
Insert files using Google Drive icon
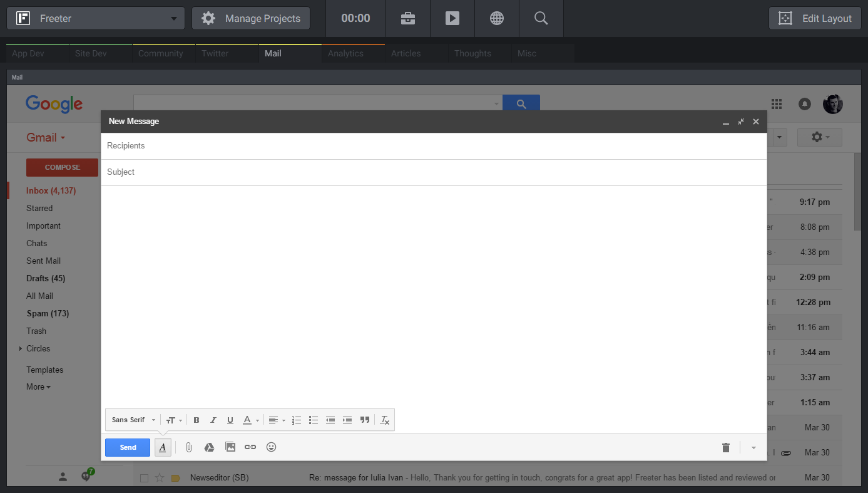coord(210,447)
